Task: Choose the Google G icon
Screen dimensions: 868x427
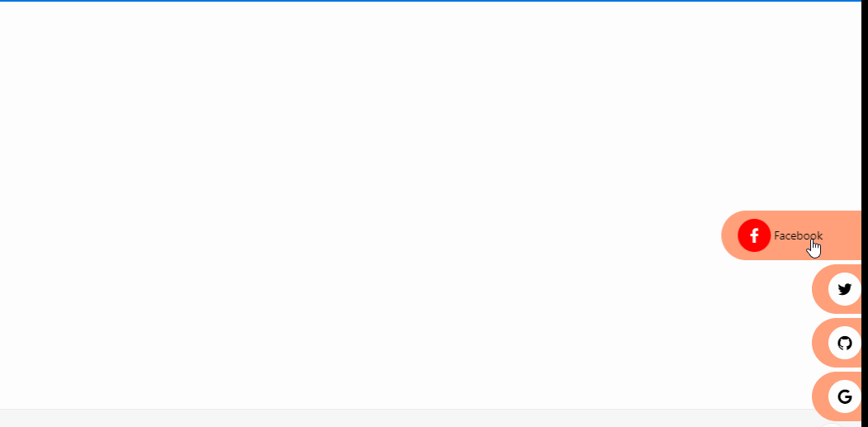Action: tap(844, 396)
